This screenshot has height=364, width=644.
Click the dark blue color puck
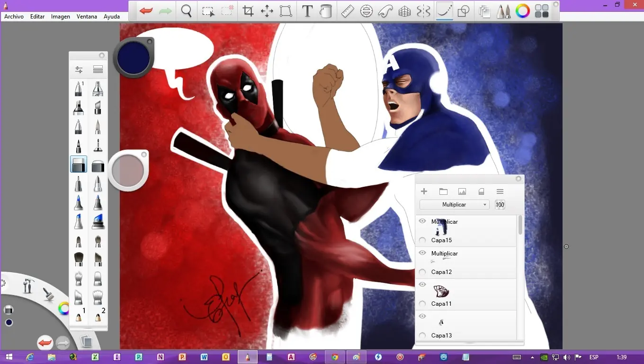point(134,57)
